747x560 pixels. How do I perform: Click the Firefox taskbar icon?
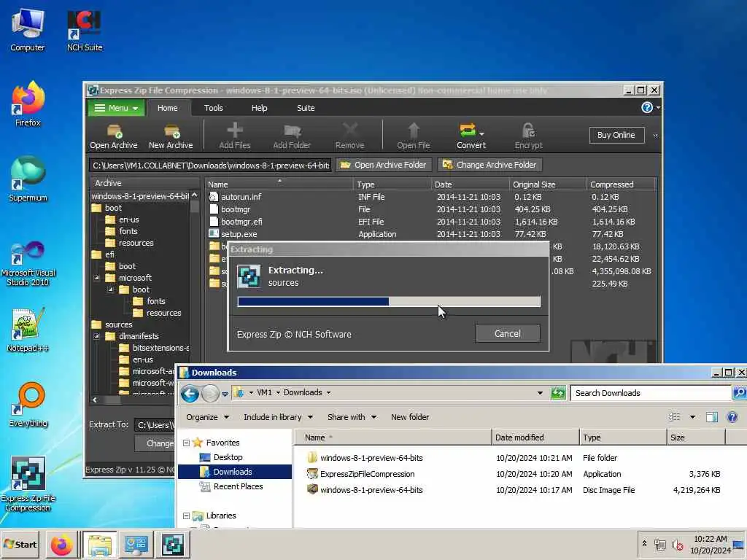pos(61,545)
